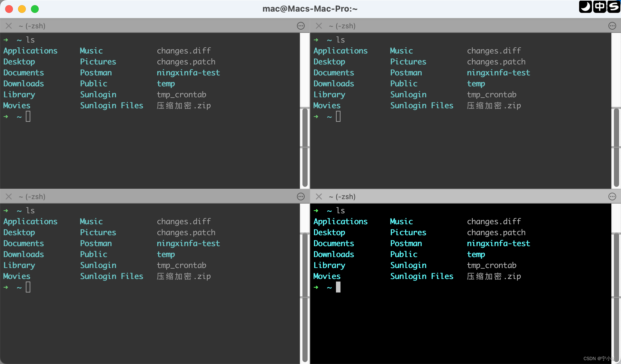This screenshot has height=364, width=621.
Task: Close the bottom-right zsh pane
Action: 319,196
